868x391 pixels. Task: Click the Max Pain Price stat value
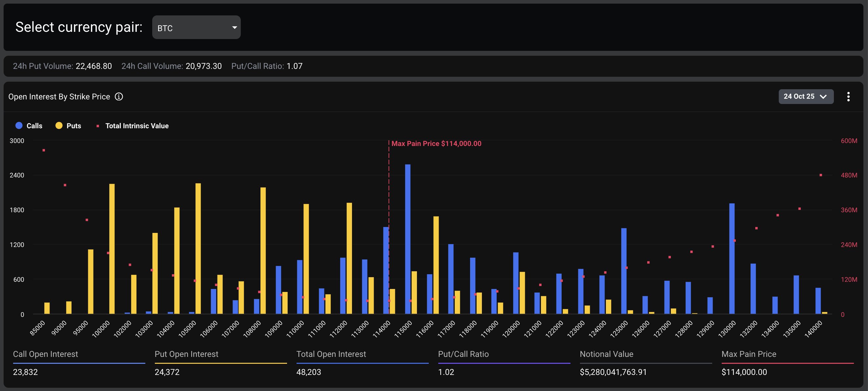click(x=744, y=372)
